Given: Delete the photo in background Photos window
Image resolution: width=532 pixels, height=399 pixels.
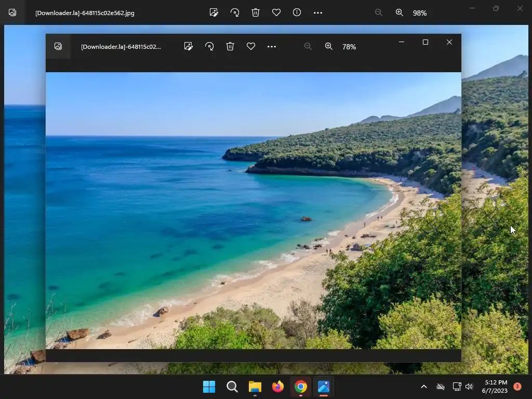Looking at the screenshot, I should click(x=256, y=12).
